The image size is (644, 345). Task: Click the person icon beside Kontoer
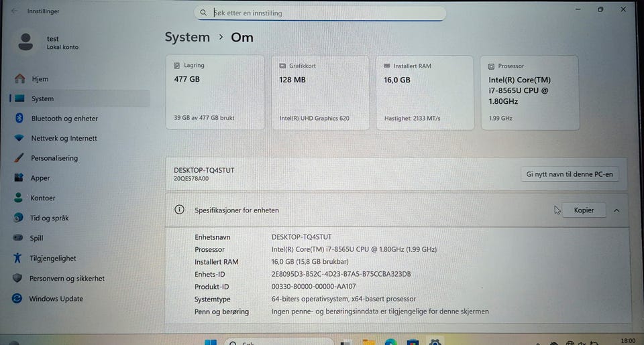click(18, 198)
